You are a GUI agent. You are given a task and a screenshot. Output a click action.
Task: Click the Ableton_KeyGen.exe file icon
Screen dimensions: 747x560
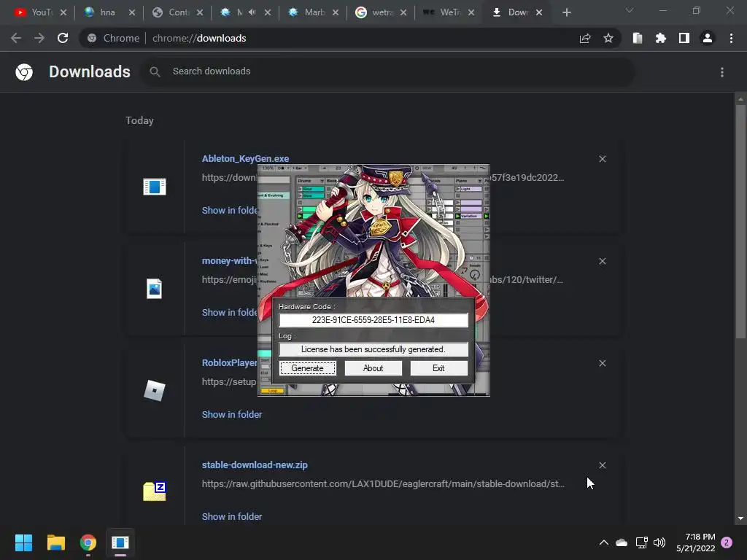tap(155, 187)
